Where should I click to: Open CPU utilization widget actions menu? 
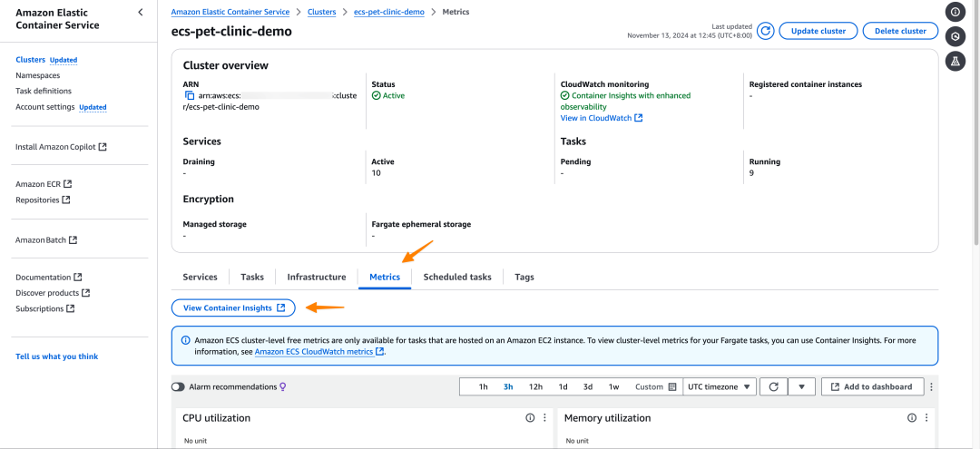tap(544, 418)
